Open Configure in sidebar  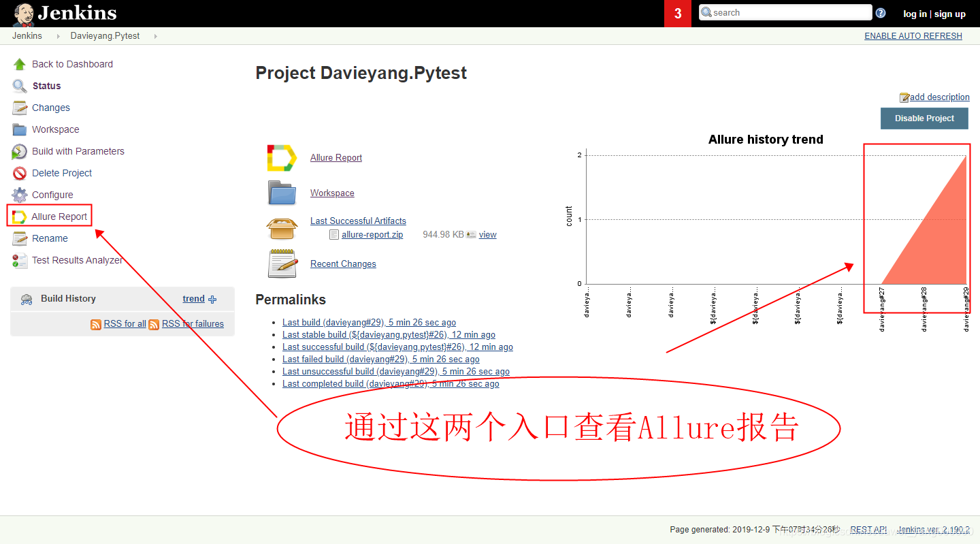tap(52, 195)
